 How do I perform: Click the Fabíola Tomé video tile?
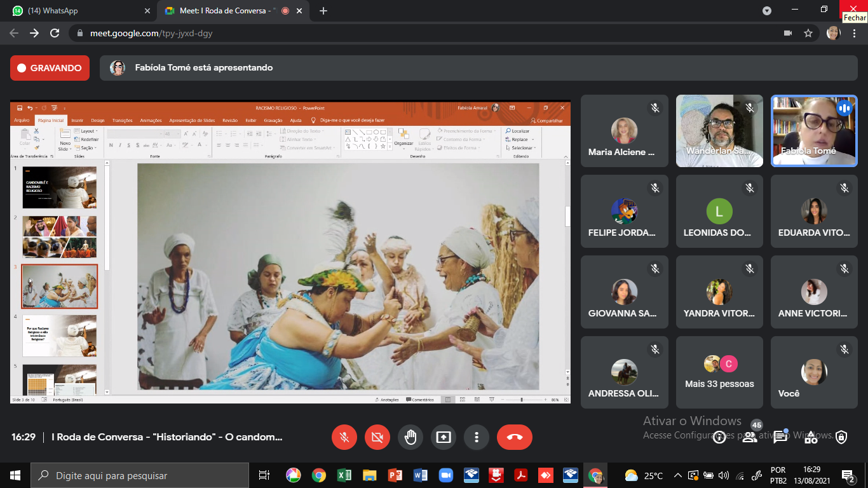(x=814, y=131)
